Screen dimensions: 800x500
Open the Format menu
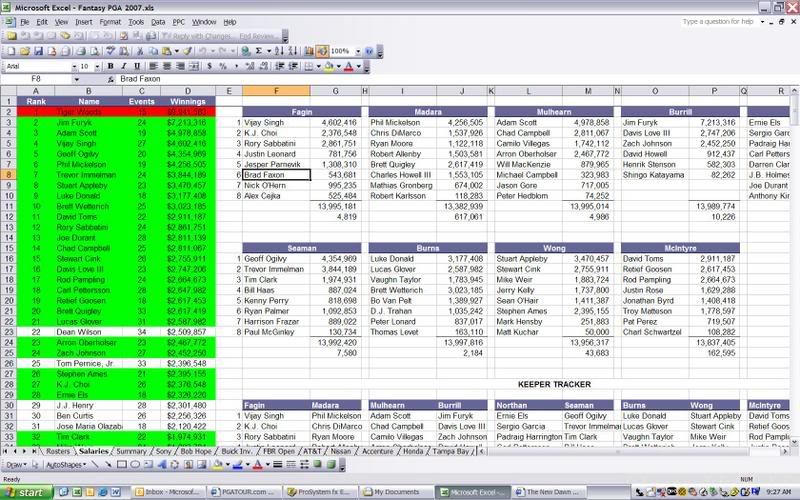110,22
